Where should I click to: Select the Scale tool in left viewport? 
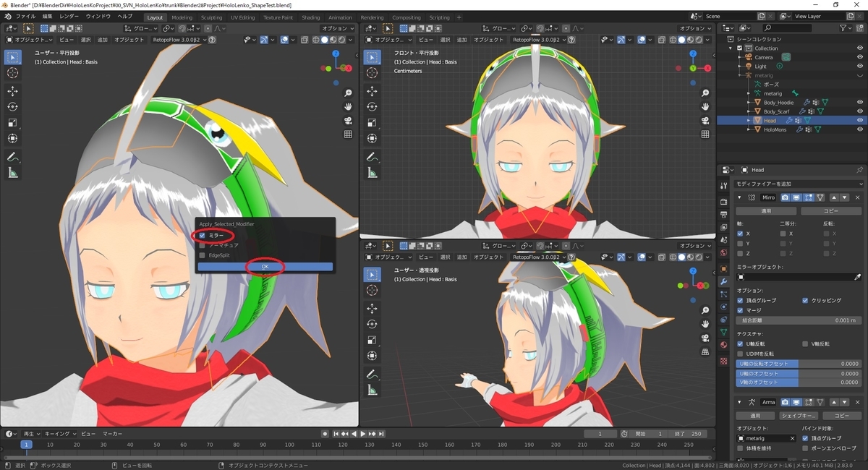pyautogui.click(x=12, y=122)
